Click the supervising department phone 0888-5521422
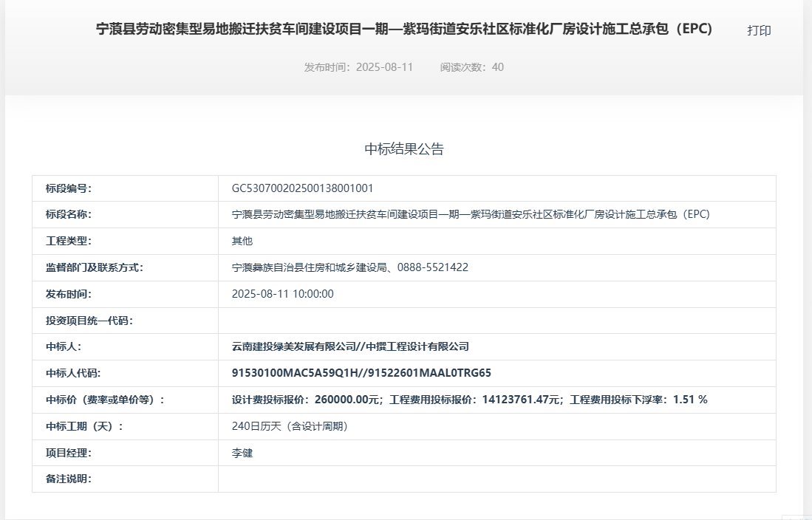This screenshot has width=812, height=520. click(x=432, y=267)
